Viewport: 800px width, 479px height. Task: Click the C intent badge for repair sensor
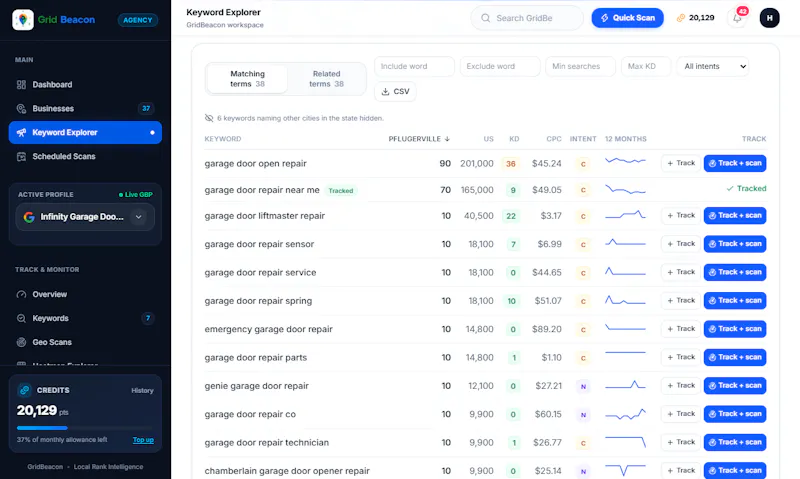(583, 245)
